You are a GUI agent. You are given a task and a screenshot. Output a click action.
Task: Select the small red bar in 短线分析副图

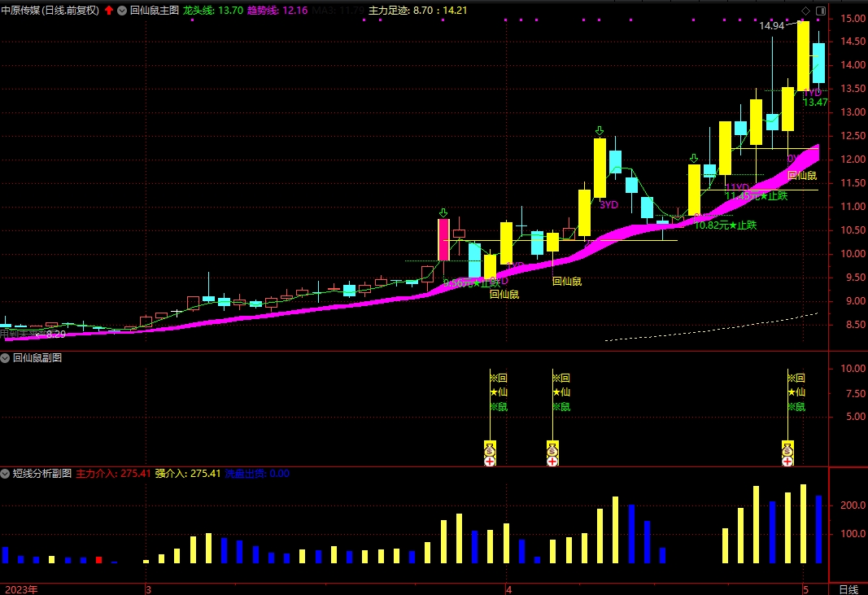98,560
